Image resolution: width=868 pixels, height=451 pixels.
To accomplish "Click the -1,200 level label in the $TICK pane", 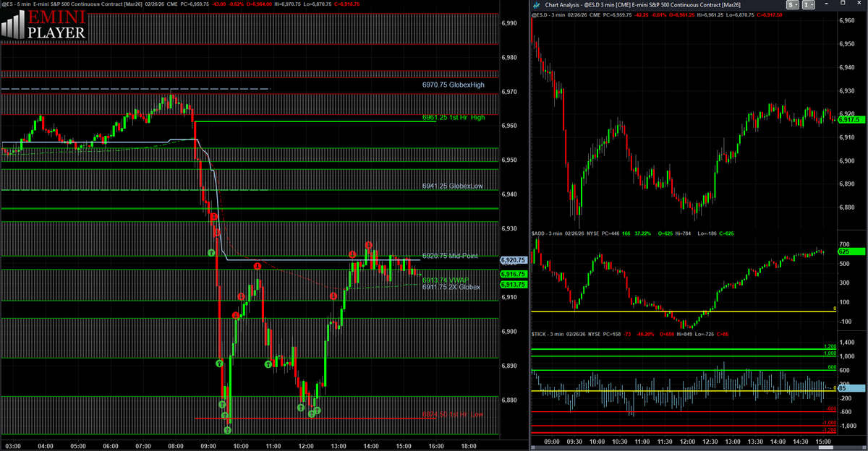I will (x=829, y=430).
